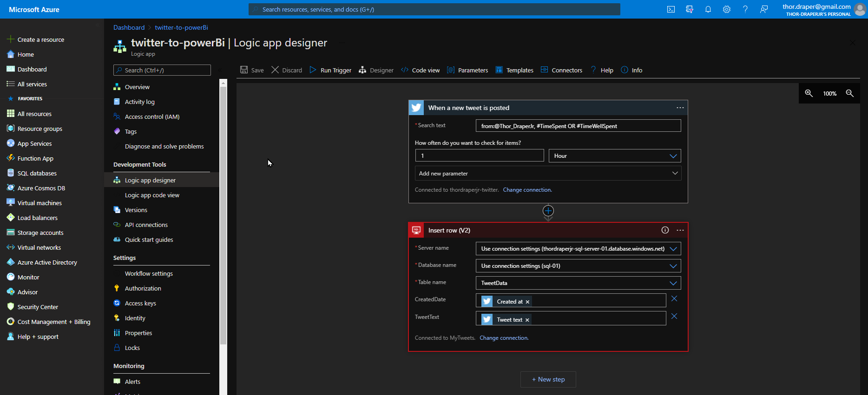Open the feedback icon in the header
This screenshot has height=395, width=868.
pyautogui.click(x=764, y=9)
